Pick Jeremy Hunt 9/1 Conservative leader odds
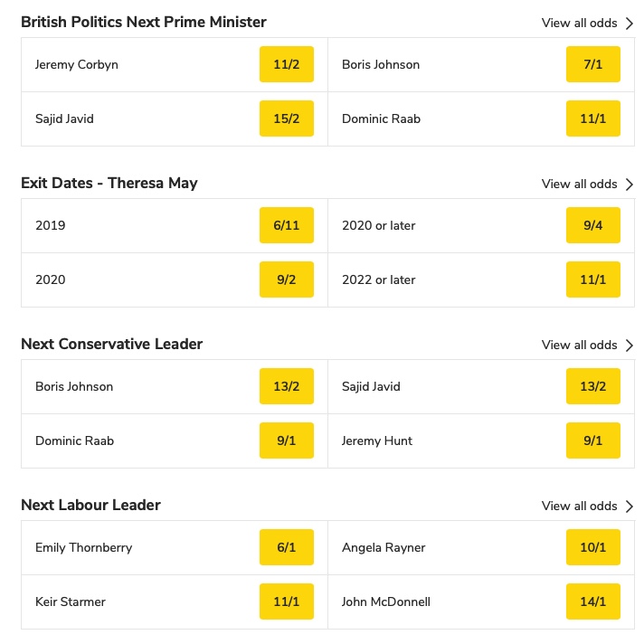The image size is (644, 644). point(593,440)
